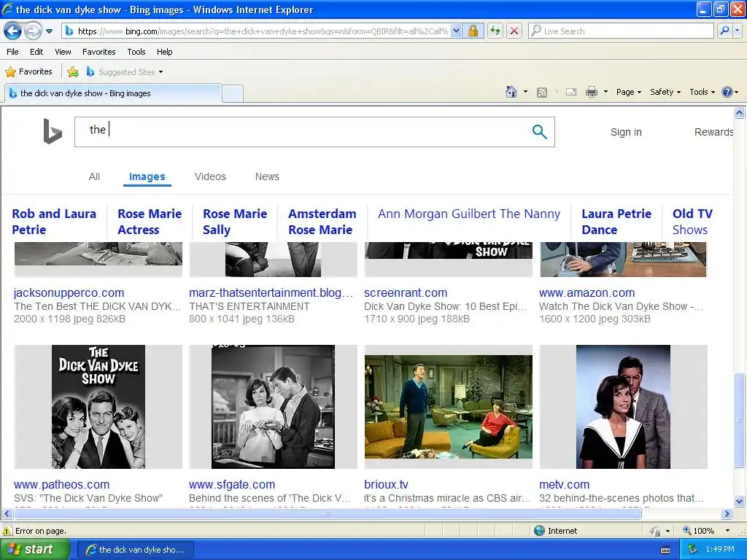The image size is (747, 560).
Task: Open the Help menu
Action: pyautogui.click(x=165, y=52)
